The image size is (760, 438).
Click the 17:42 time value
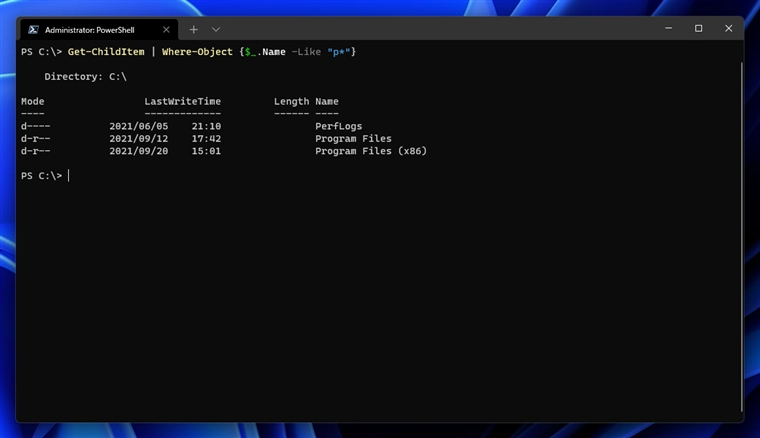[206, 139]
